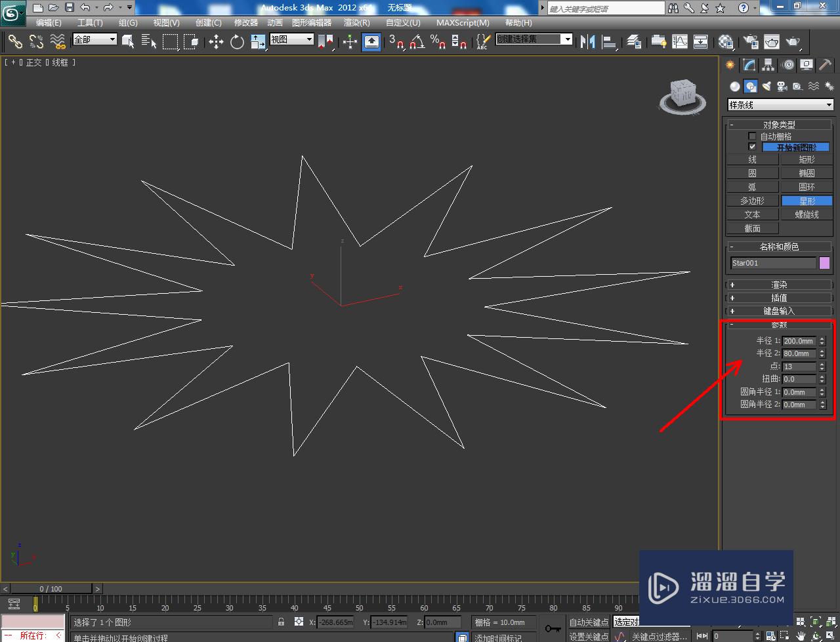This screenshot has width=840, height=642.
Task: Collapse the 名称和颜色 rollout
Action: pos(779,247)
